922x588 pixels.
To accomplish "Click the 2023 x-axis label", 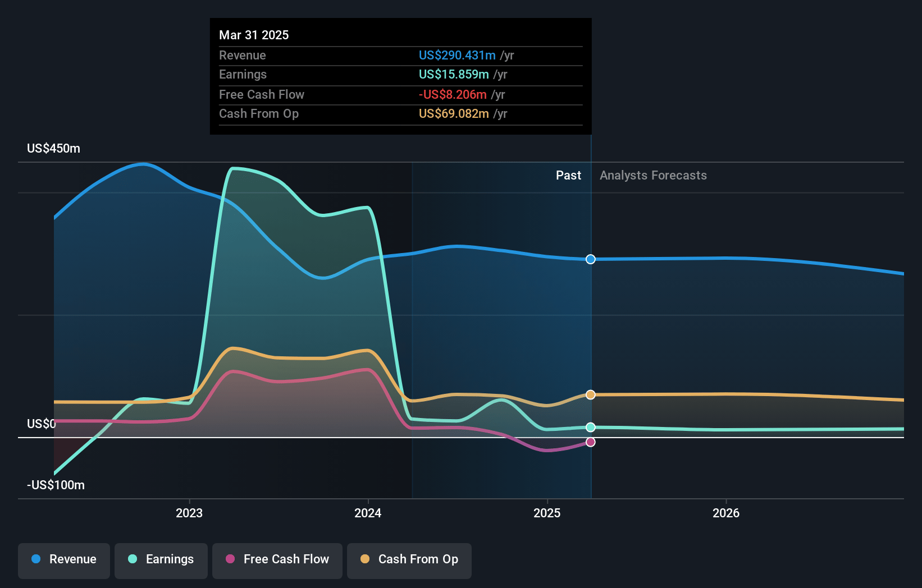I will (x=189, y=513).
